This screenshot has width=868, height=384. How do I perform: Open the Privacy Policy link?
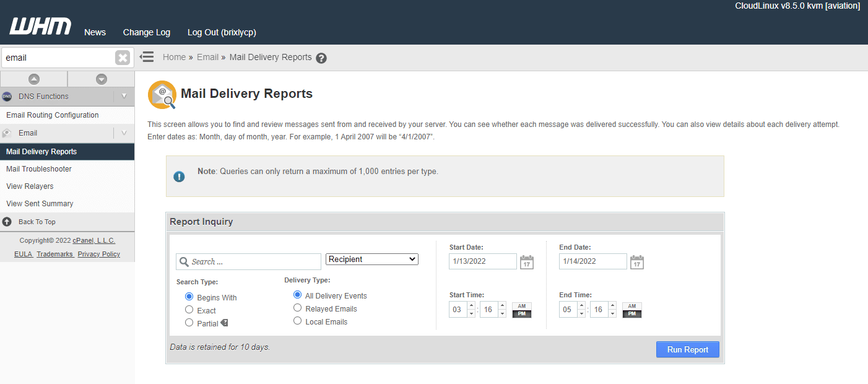pos(99,254)
